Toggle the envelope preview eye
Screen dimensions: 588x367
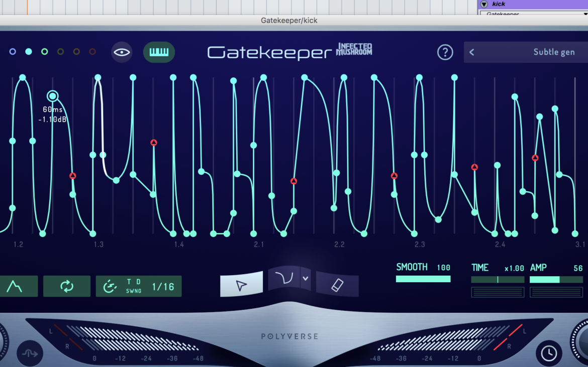point(122,52)
